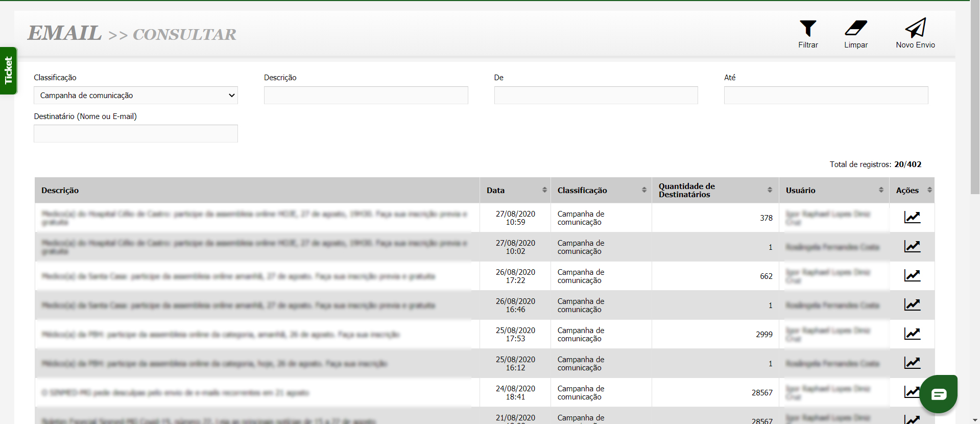Screen dimensions: 980x424
Task: Click the Filtrar funnel icon
Action: point(807,29)
